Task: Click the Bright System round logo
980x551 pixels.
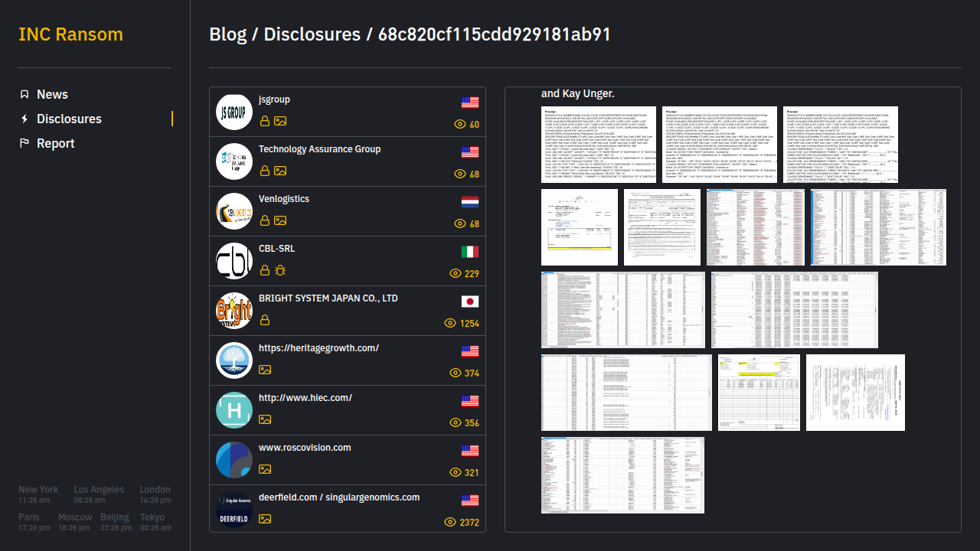Action: pyautogui.click(x=234, y=311)
